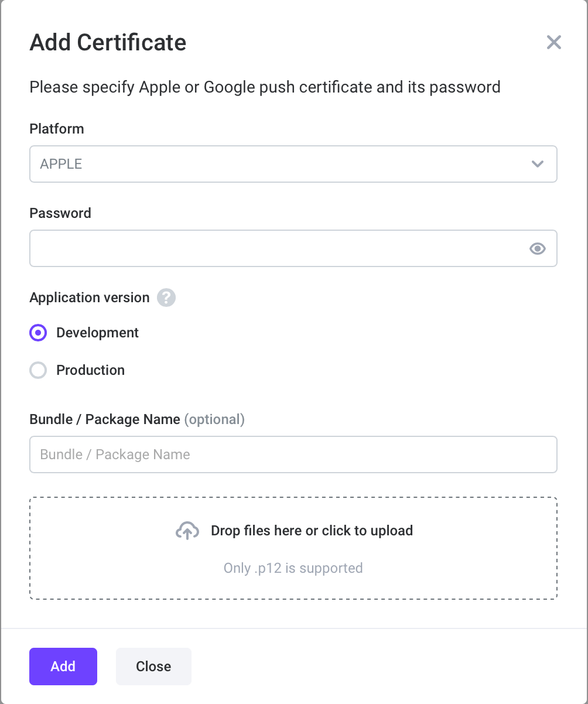588x704 pixels.
Task: Choose the Production radio button
Action: click(x=38, y=371)
